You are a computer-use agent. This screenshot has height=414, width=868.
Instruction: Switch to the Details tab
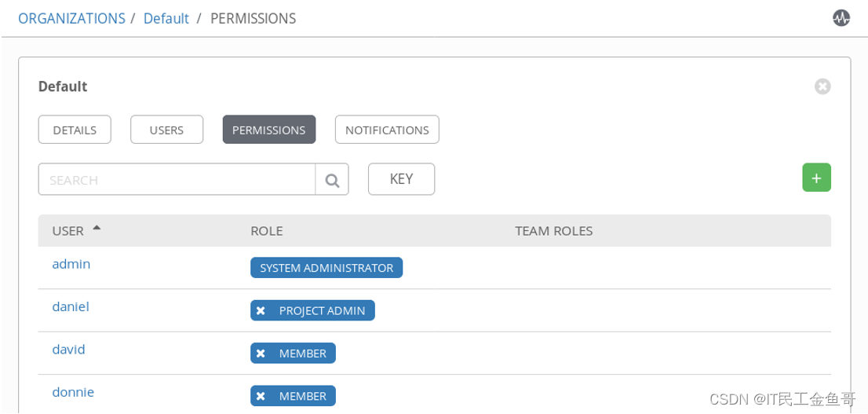75,130
